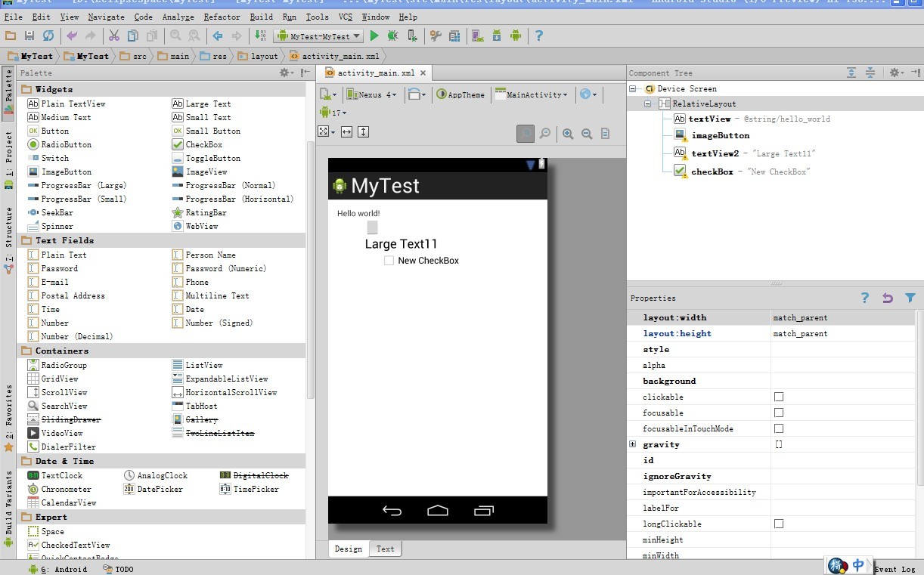Click Actual Size page icon in designer
924x575 pixels.
[x=606, y=134]
